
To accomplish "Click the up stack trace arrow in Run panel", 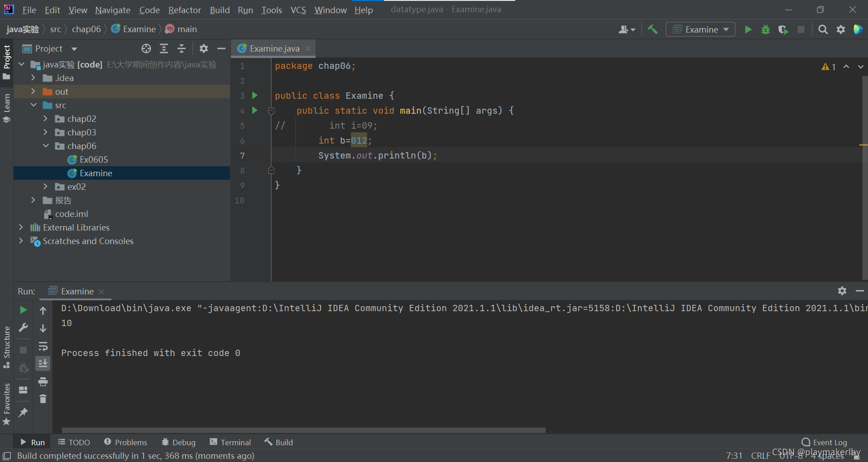I will (43, 311).
